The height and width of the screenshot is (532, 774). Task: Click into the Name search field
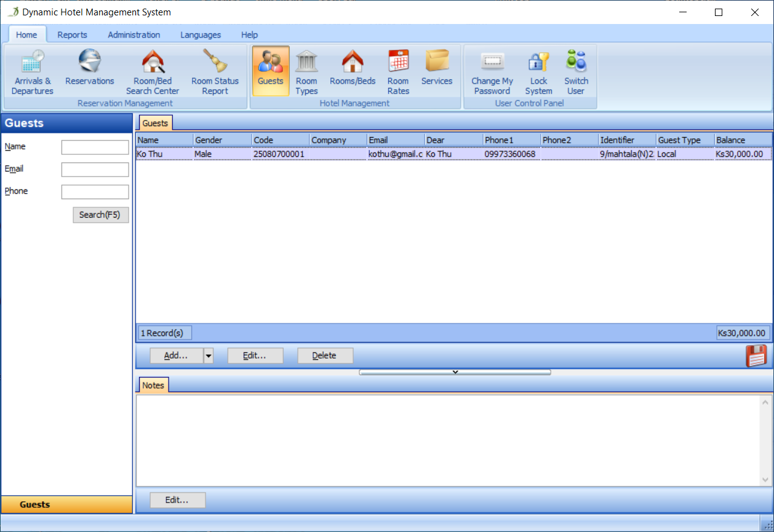[x=95, y=148]
